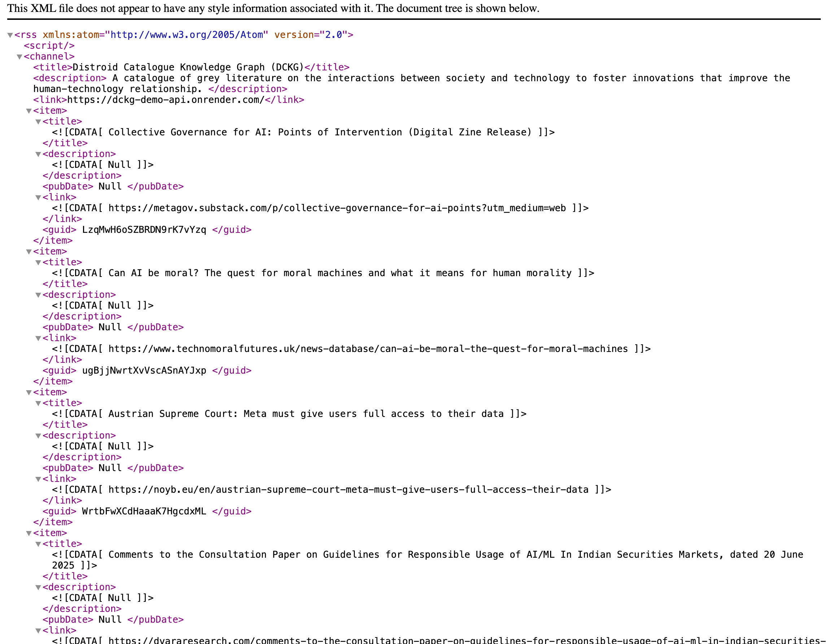The width and height of the screenshot is (828, 644).
Task: Collapse description node of Can AI be moral item
Action: click(x=38, y=295)
